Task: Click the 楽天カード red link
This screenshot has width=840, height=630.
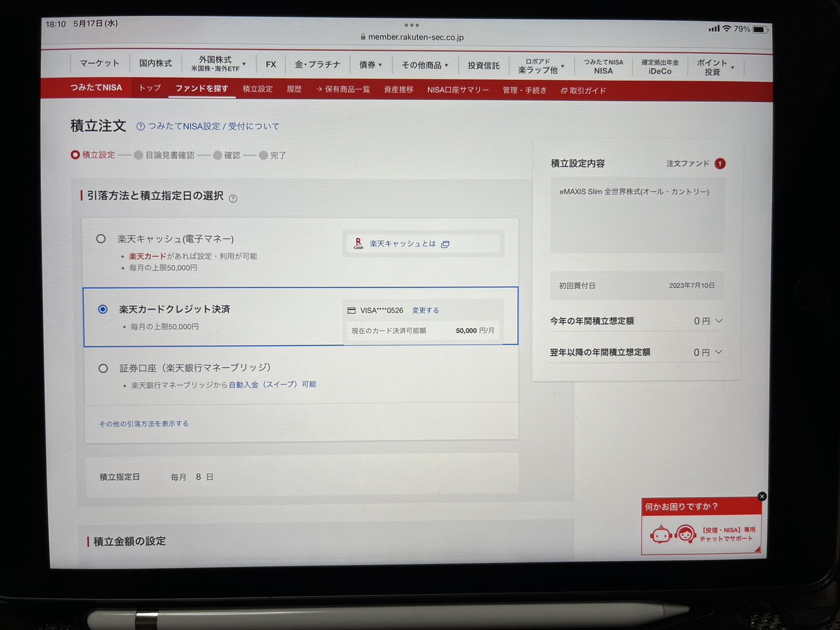Action: coord(148,256)
